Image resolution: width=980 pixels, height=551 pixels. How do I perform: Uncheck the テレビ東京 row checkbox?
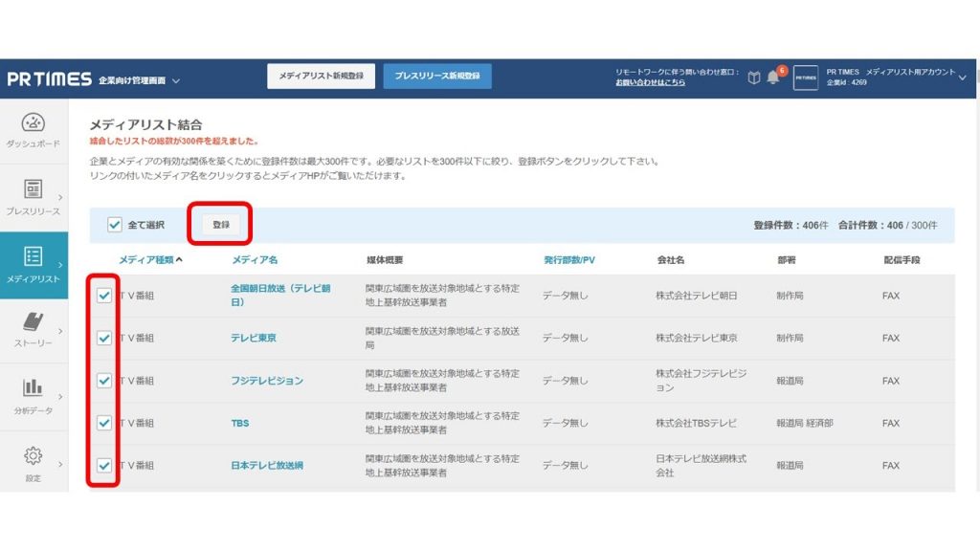point(104,338)
